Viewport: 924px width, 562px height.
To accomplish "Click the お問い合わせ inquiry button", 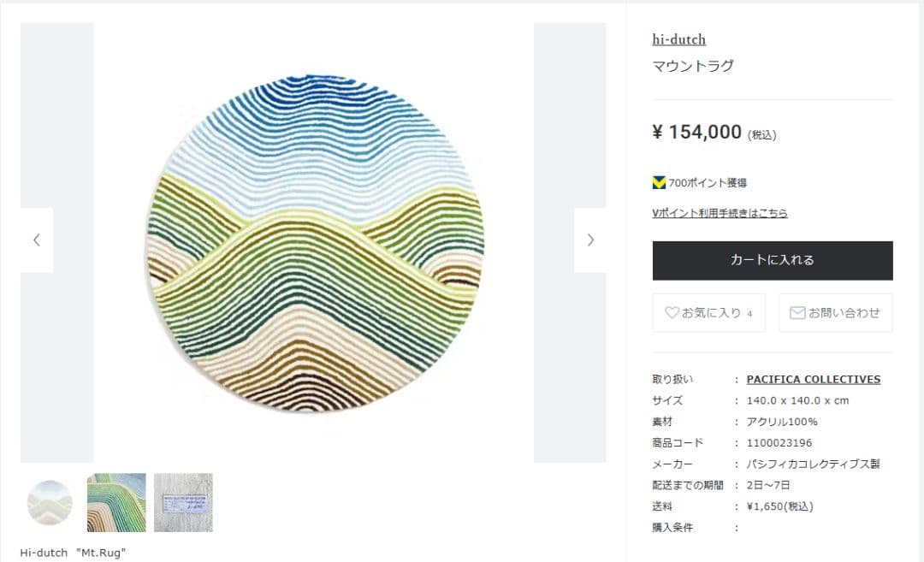I will pos(835,312).
